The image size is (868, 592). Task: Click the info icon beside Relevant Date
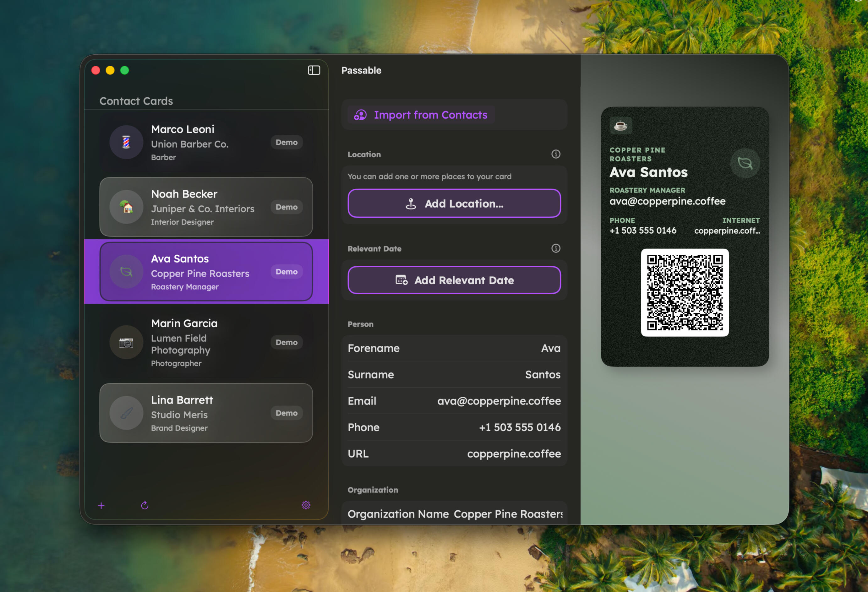coord(556,248)
